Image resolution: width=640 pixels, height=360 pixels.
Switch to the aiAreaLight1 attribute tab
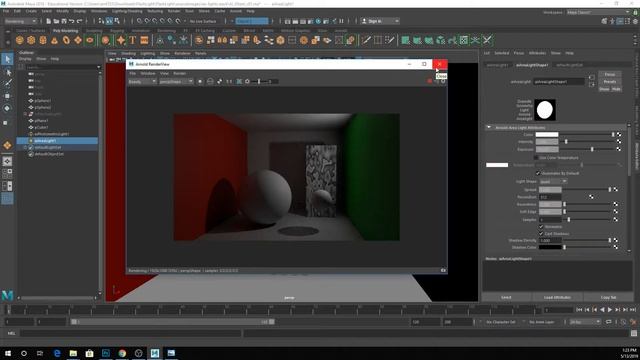tap(497, 65)
